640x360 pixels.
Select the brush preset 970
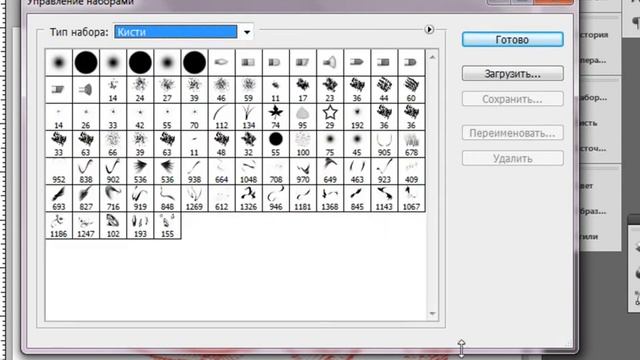[x=302, y=171]
